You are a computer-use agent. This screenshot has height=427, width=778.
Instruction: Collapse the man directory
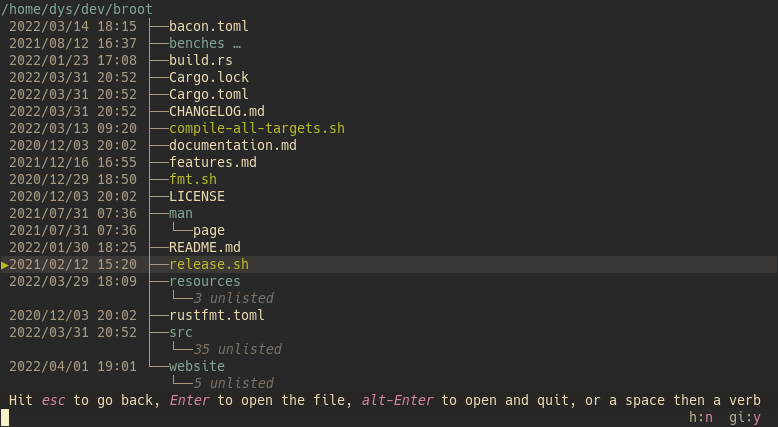(181, 213)
